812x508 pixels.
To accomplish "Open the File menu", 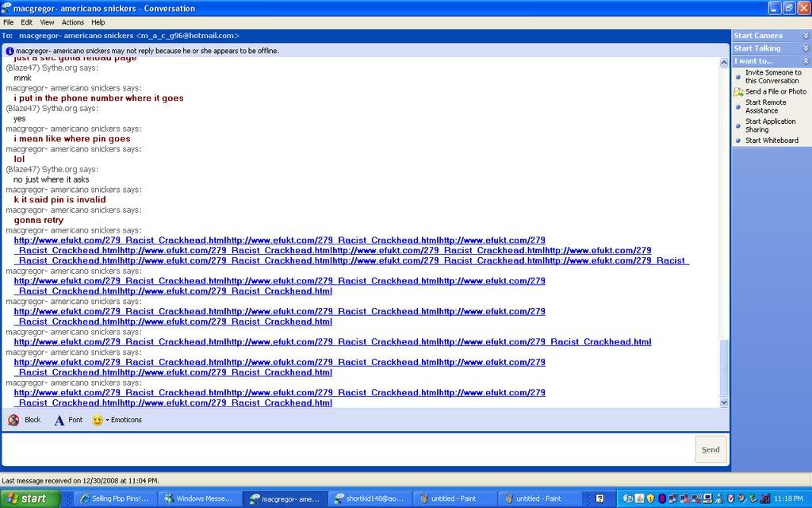I will (8, 22).
